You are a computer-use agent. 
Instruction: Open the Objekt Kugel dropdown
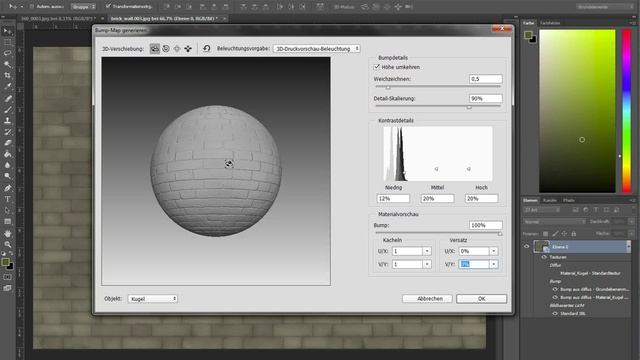[x=153, y=299]
